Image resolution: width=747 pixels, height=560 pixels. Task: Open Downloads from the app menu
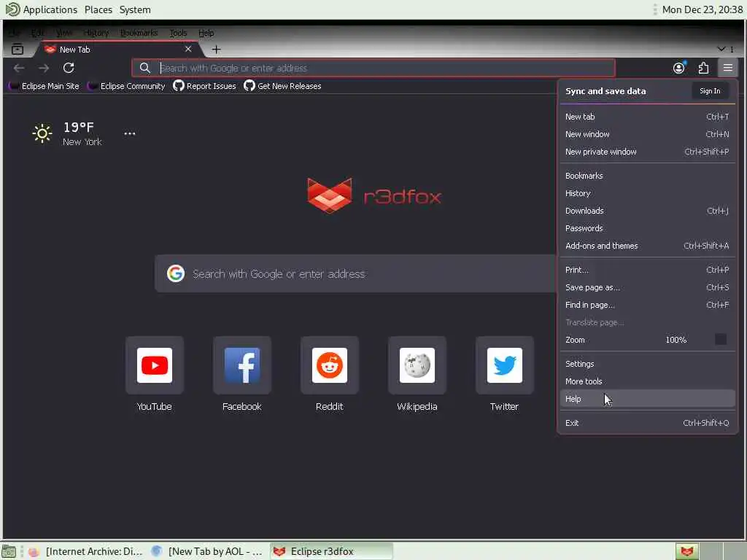point(647,211)
